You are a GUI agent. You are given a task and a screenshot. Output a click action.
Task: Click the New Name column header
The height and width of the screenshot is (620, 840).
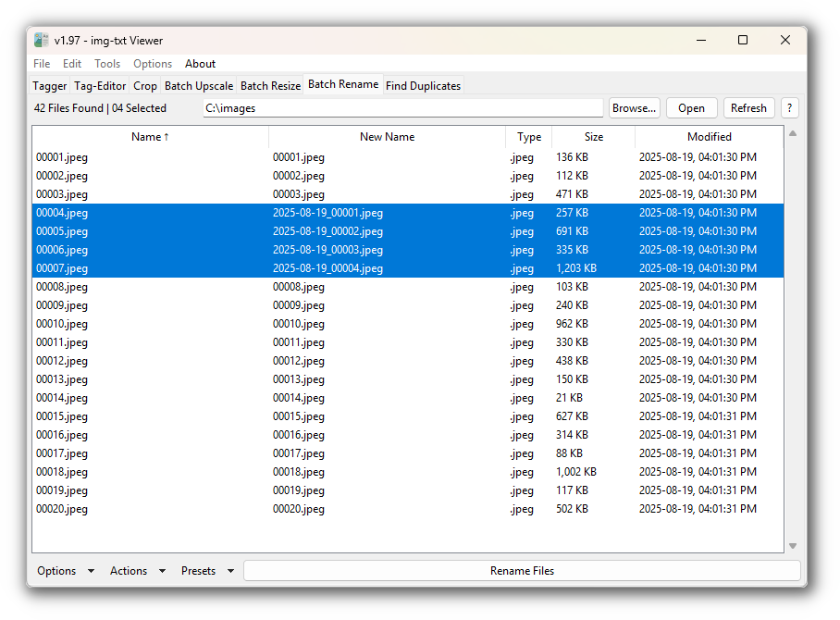[387, 137]
